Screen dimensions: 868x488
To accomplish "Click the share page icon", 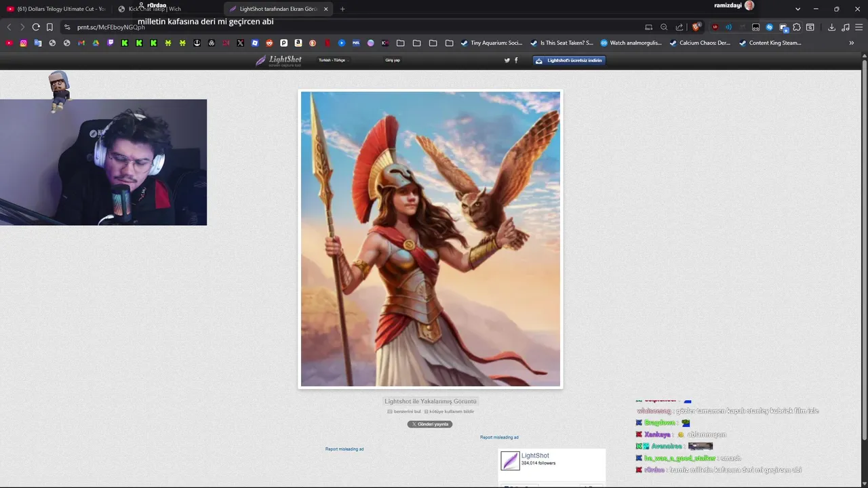I will pos(679,27).
